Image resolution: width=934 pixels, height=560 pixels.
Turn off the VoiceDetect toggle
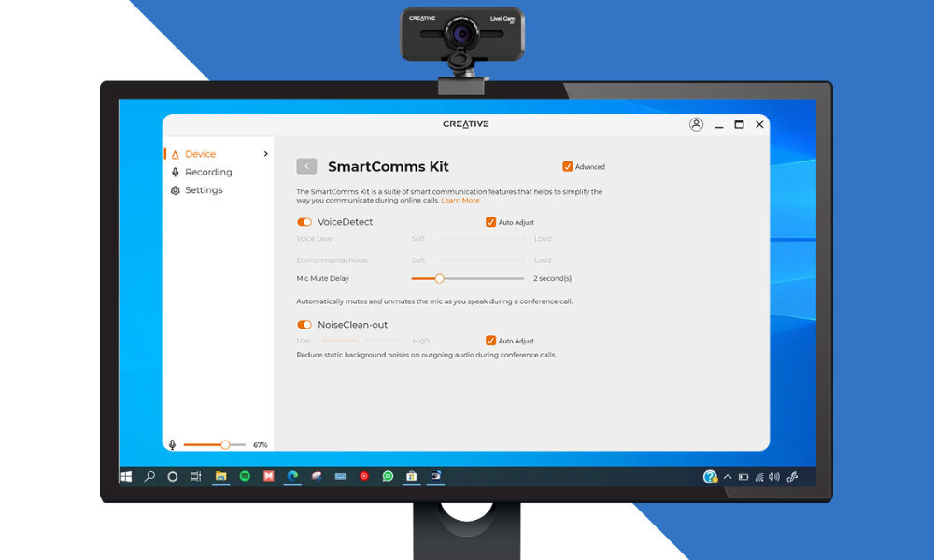(x=304, y=222)
